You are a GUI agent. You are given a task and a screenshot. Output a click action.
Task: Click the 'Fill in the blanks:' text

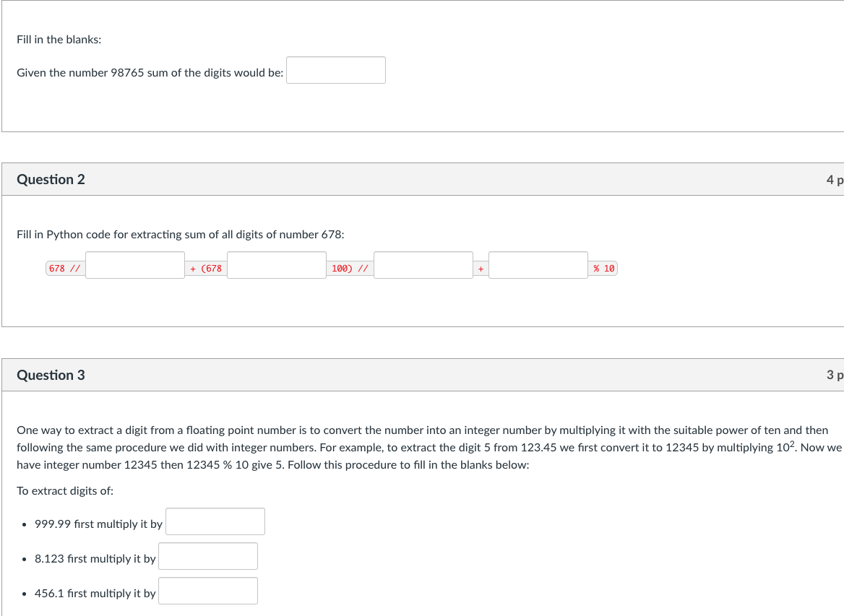[59, 40]
